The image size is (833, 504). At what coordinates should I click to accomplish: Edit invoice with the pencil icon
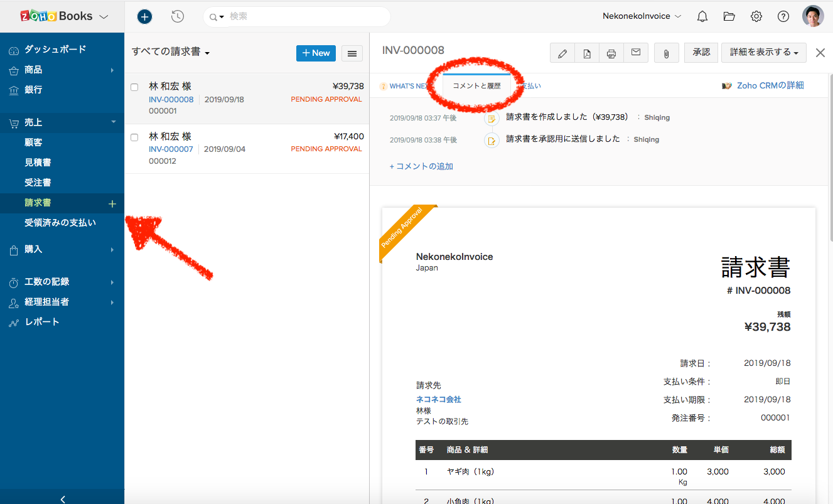[x=562, y=53]
